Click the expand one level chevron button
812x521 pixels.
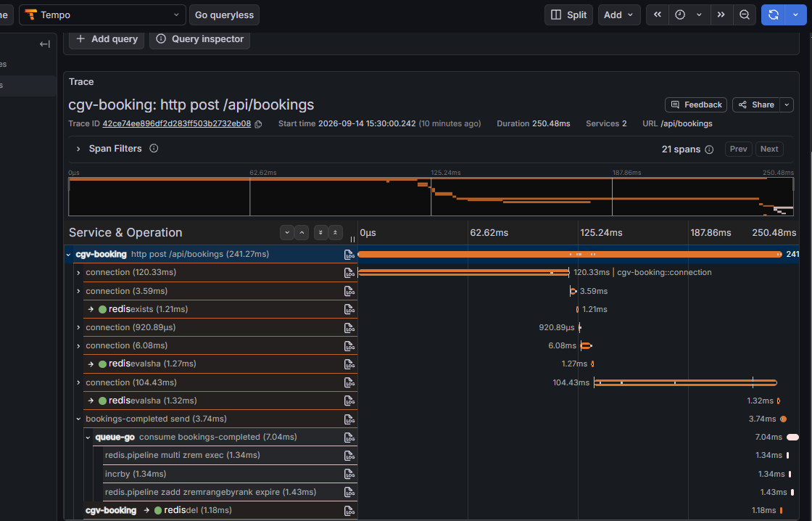[x=287, y=232]
